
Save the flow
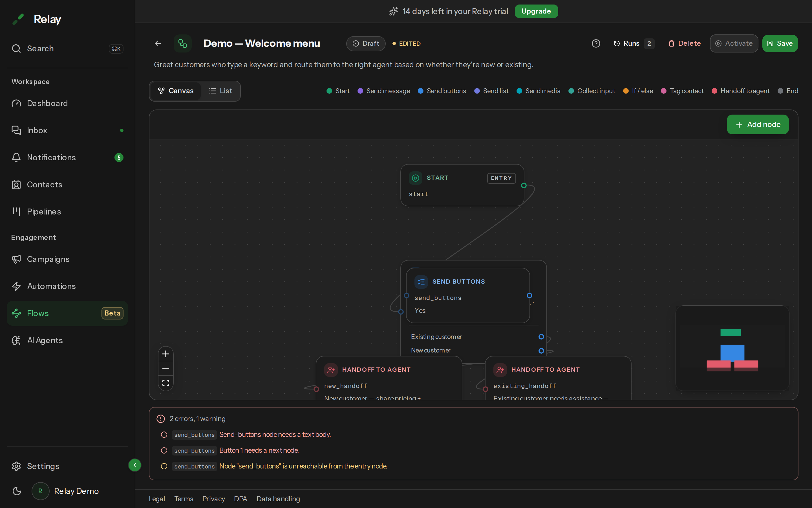click(780, 43)
